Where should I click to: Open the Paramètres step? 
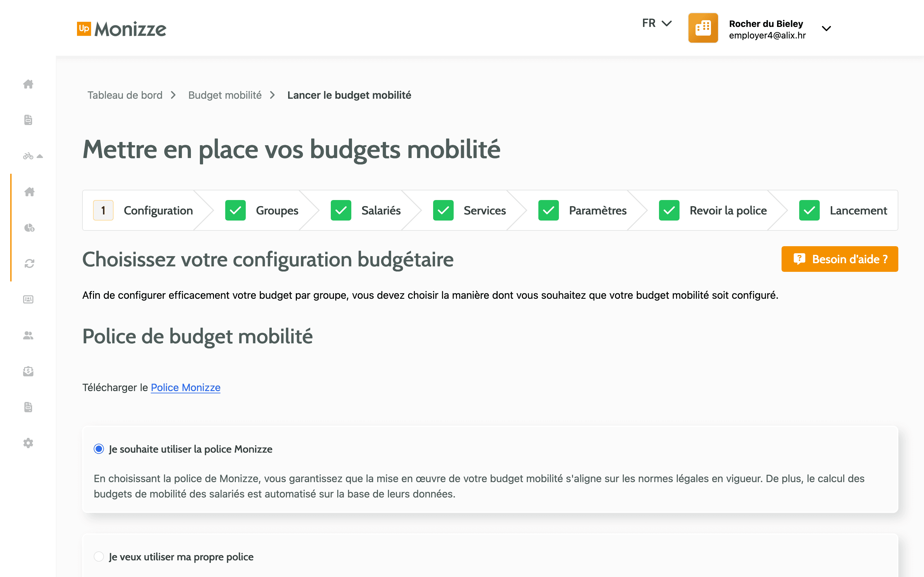[x=597, y=210]
